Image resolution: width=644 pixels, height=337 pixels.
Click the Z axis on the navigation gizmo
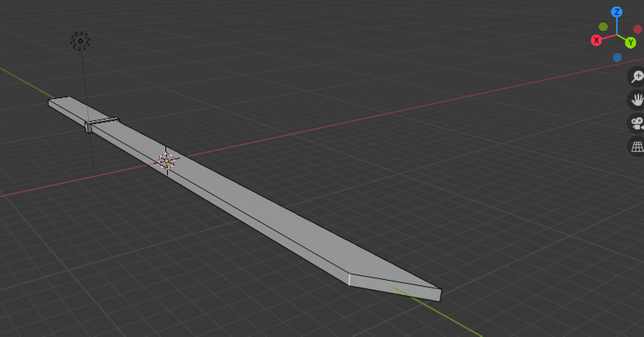(616, 13)
